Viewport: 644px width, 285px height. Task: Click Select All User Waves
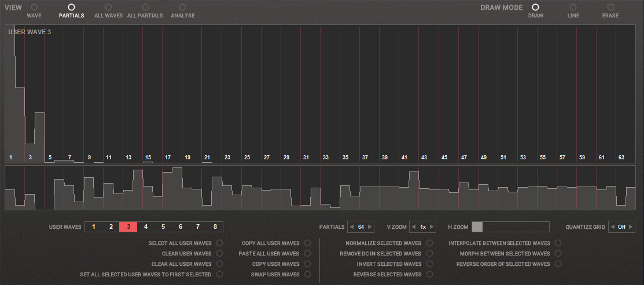click(219, 243)
